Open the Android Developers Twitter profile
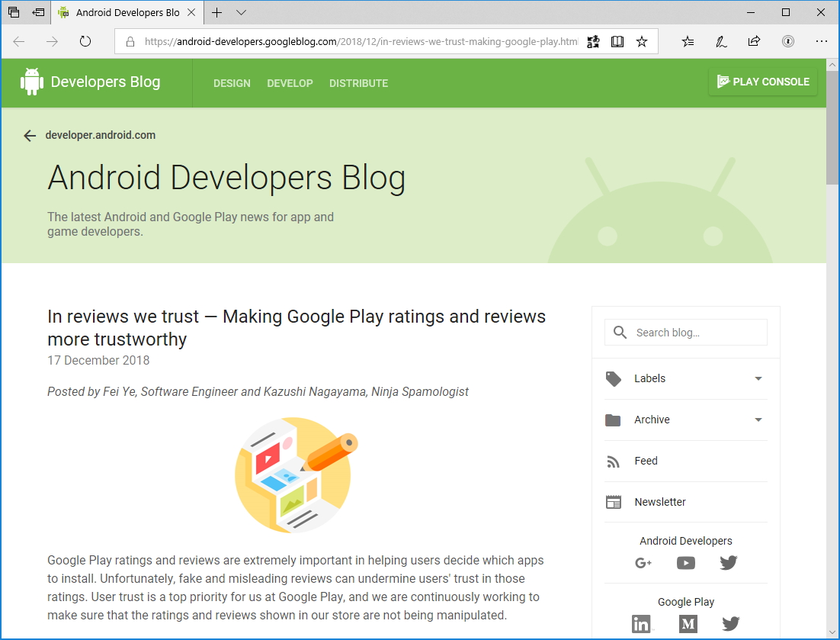The image size is (840, 640). 728,563
